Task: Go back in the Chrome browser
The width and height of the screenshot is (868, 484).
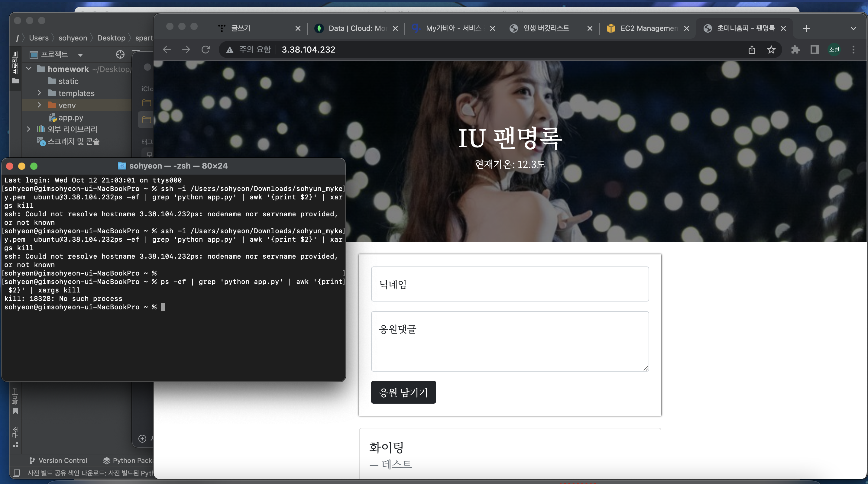Action: coord(167,50)
